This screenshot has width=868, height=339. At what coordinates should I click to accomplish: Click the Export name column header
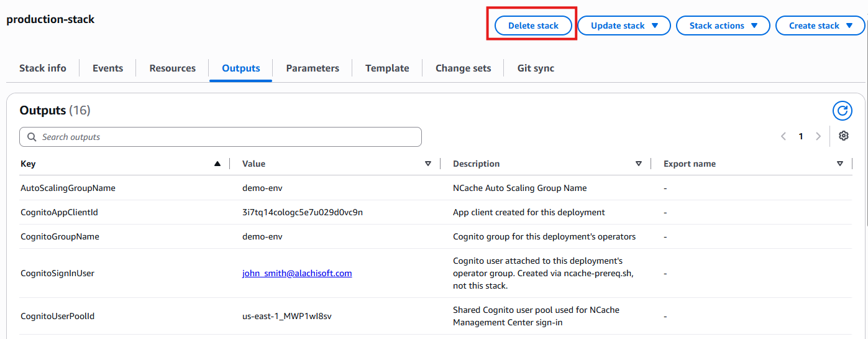click(690, 164)
